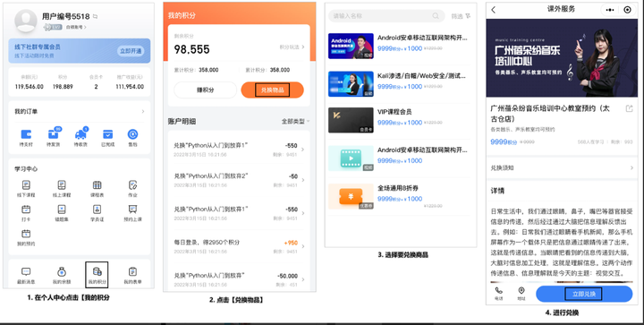Tap the 地址 location icon
This screenshot has width=644, height=325.
pos(521,290)
